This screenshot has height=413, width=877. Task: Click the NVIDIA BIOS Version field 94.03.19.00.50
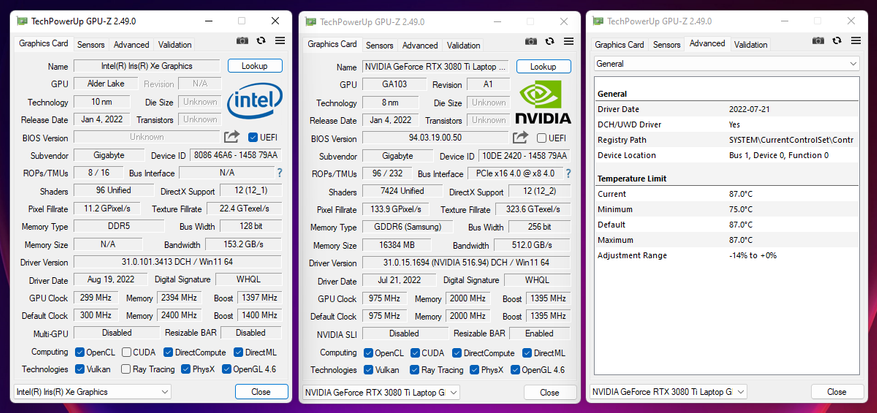point(436,138)
